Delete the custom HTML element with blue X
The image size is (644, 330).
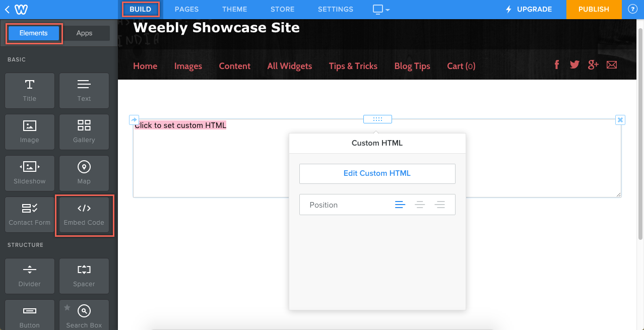coord(620,120)
